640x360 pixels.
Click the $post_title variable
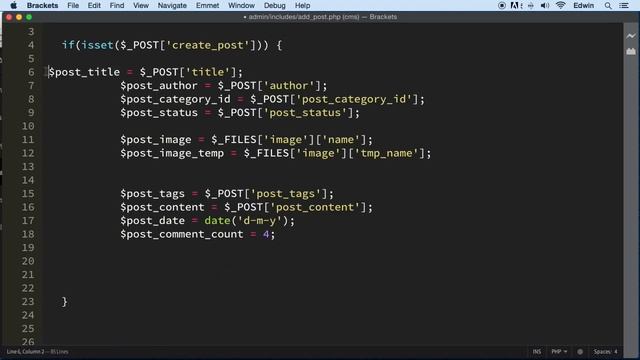(84, 72)
